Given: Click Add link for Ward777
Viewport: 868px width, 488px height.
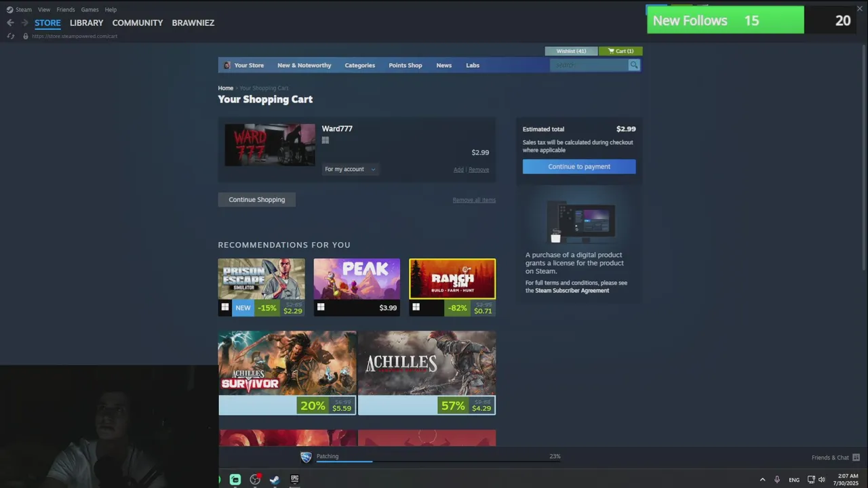Looking at the screenshot, I should [x=458, y=169].
